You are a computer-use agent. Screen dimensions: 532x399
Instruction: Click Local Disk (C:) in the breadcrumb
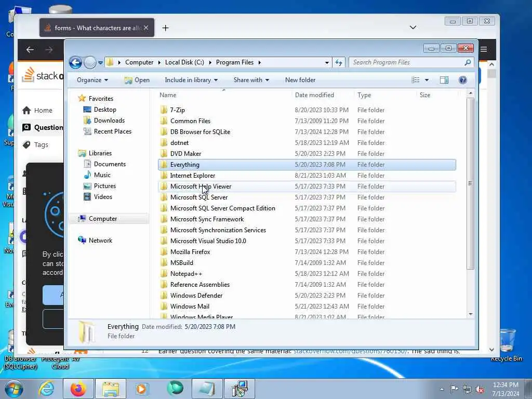184,62
